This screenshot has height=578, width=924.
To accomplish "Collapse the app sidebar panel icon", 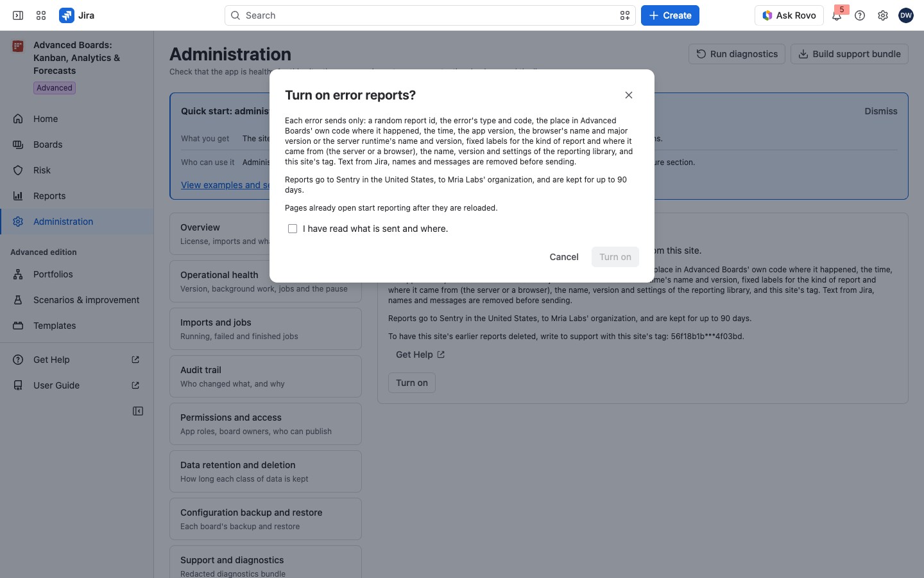I will pos(138,411).
